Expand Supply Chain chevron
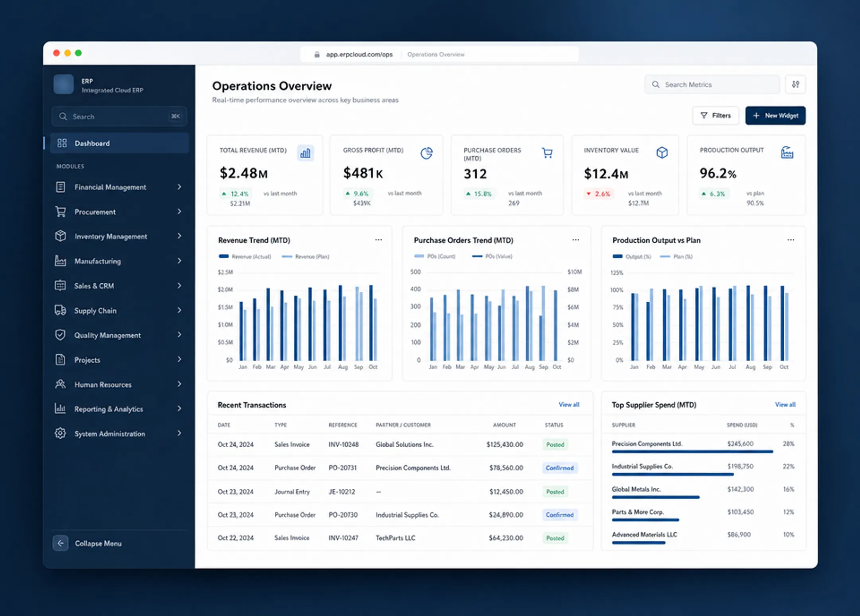 pos(180,310)
